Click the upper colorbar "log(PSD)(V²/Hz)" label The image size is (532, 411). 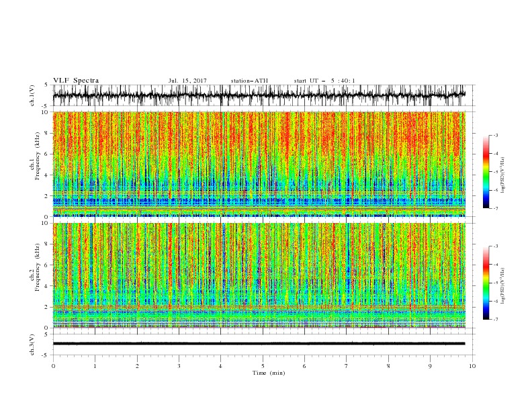pos(502,175)
